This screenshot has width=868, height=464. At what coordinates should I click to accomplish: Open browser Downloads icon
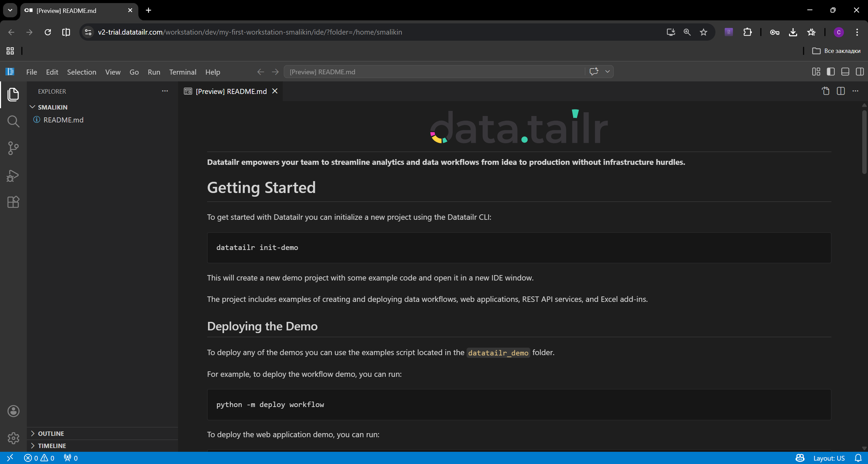(x=793, y=32)
